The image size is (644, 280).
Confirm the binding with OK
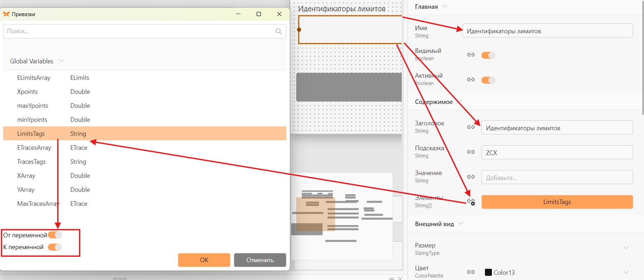(x=204, y=260)
